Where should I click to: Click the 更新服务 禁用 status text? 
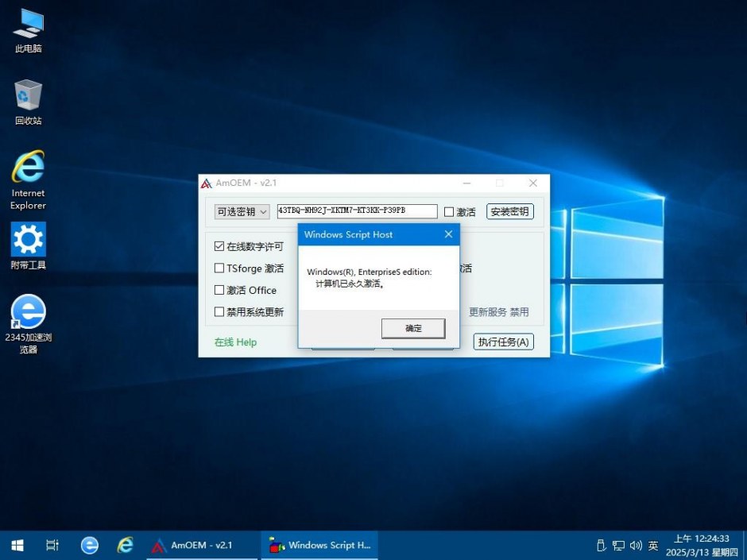(x=499, y=312)
